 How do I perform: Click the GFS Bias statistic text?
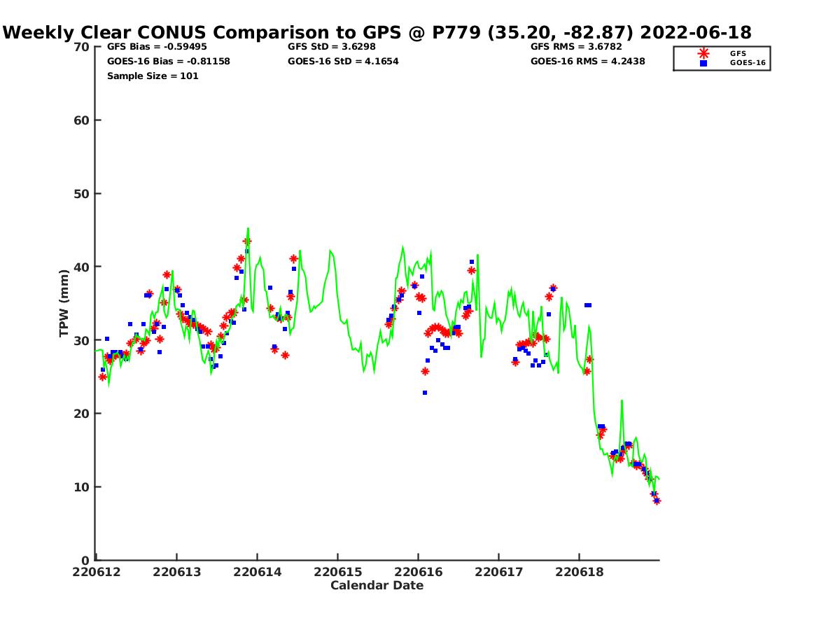point(157,47)
